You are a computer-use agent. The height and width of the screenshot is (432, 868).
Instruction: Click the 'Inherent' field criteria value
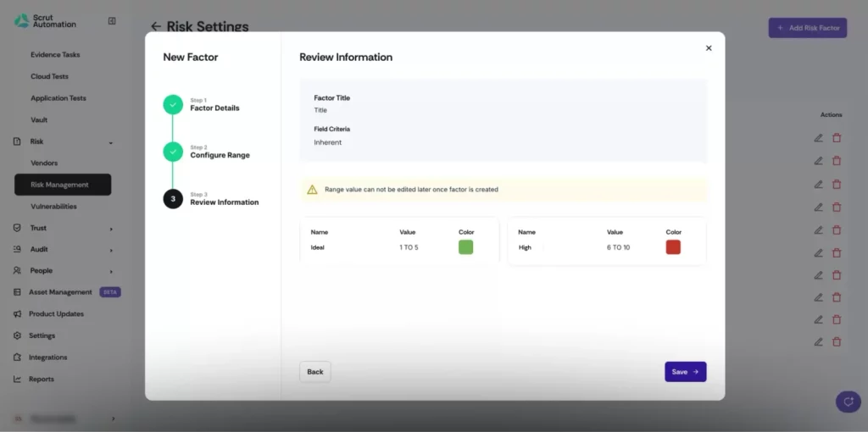[x=328, y=142]
